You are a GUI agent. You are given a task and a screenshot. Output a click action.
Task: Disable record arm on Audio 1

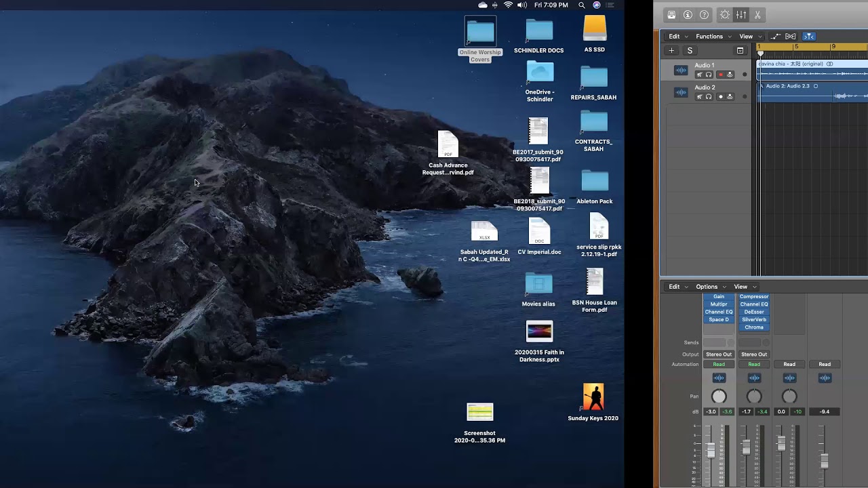(x=721, y=75)
